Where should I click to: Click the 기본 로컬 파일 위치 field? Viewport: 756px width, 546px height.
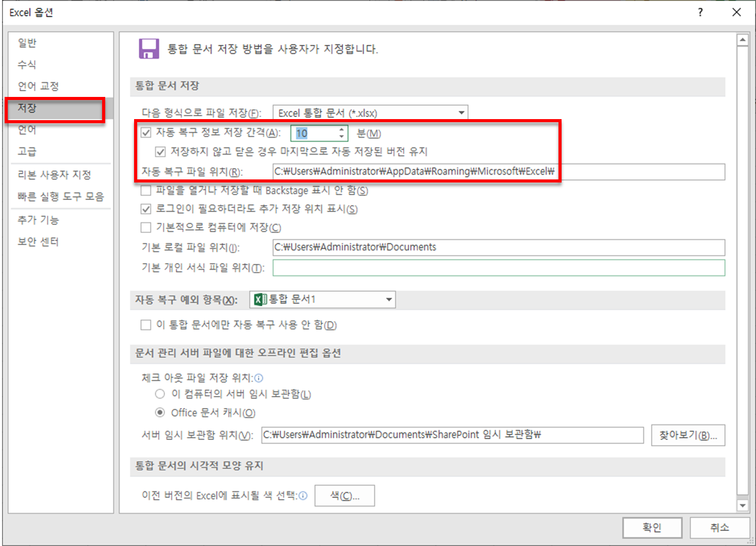coord(499,247)
